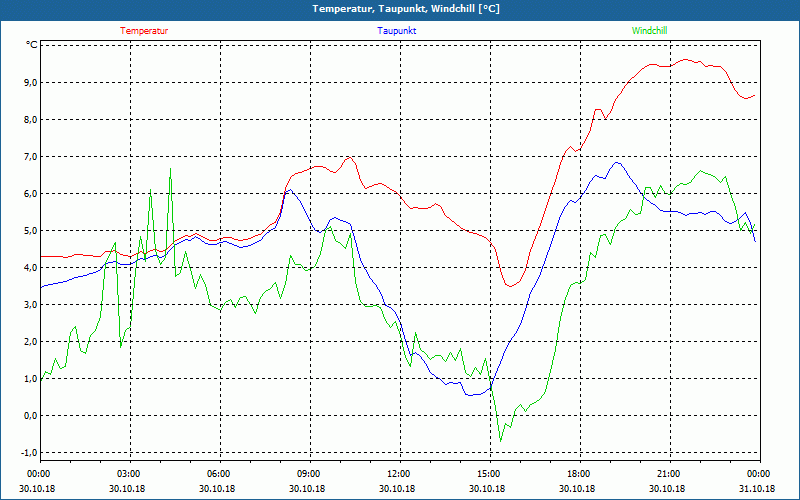The image size is (800, 500).
Task: Click the 30.10.18 date under 12:00
Action: click(x=397, y=488)
